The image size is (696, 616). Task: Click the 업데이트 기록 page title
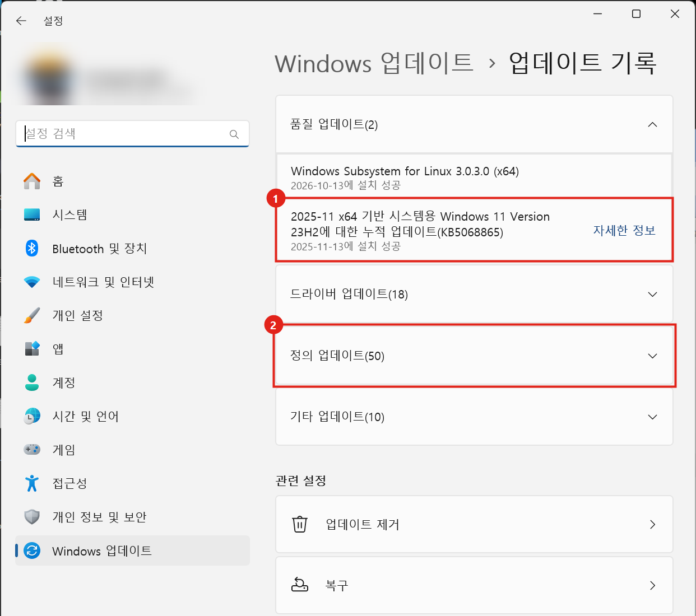583,63
